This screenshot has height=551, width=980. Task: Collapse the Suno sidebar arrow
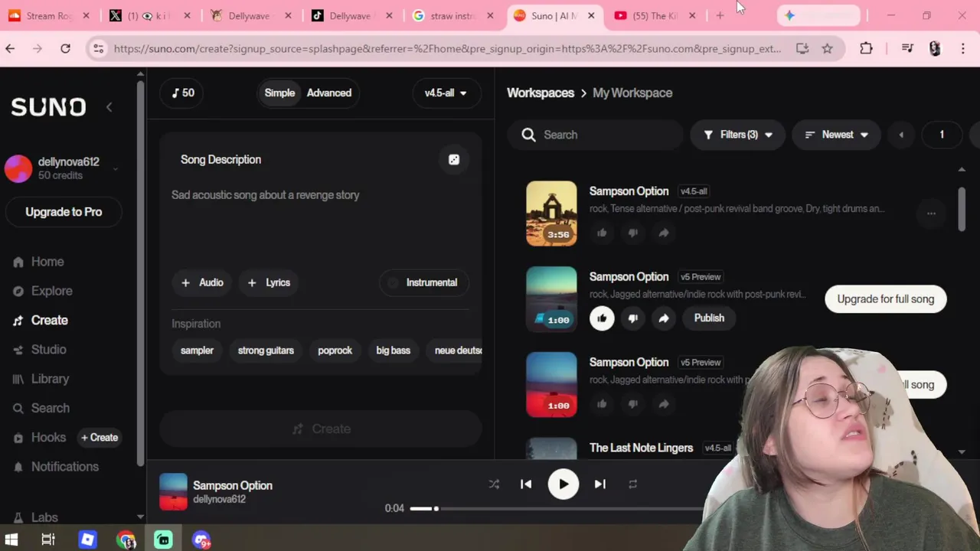click(x=109, y=107)
